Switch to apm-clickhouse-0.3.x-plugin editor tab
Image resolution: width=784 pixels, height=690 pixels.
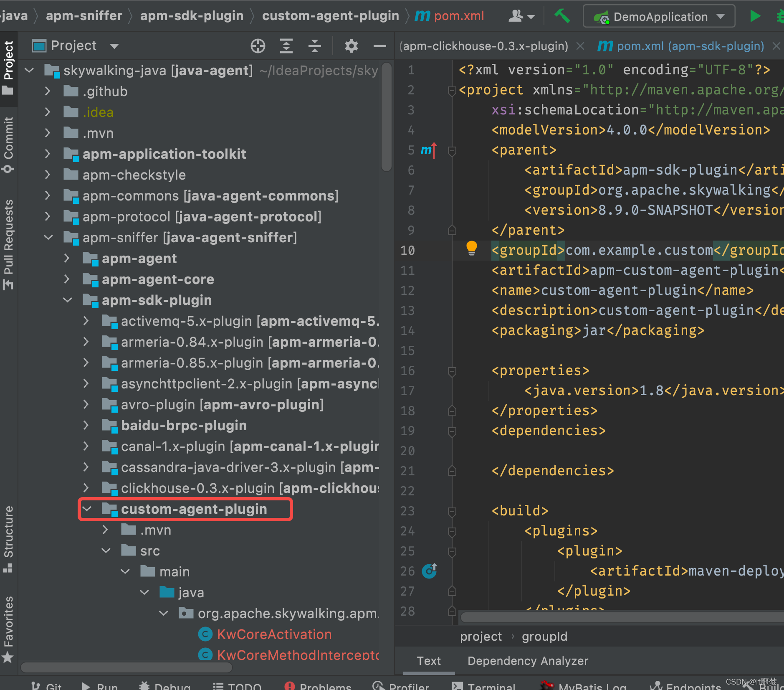coord(484,46)
